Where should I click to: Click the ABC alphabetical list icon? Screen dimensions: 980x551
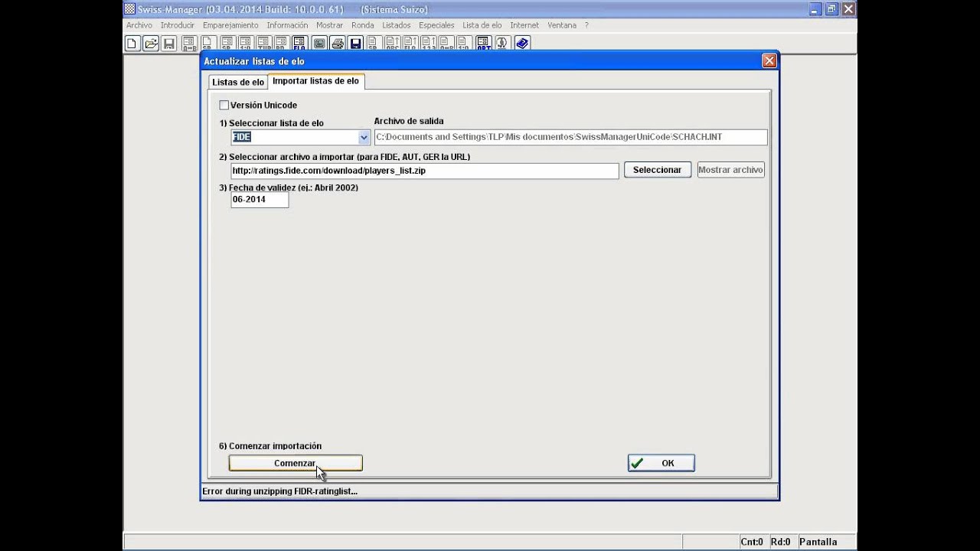click(x=392, y=44)
